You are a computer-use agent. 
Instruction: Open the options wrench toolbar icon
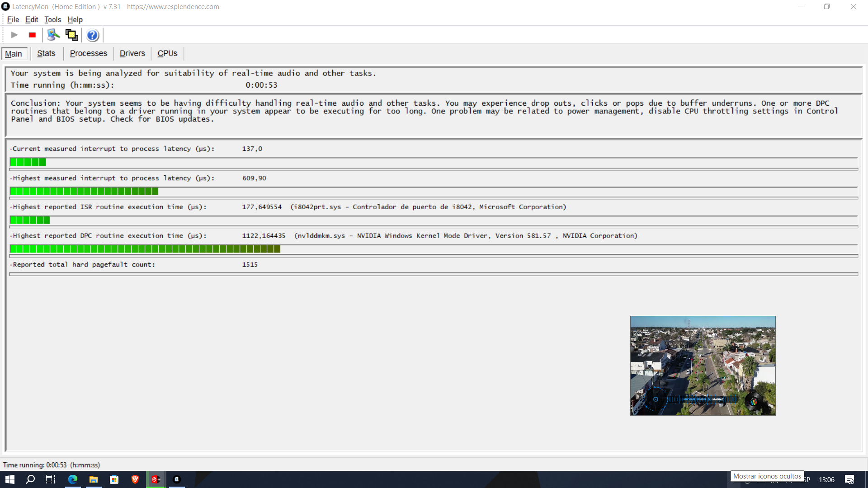pyautogui.click(x=53, y=35)
